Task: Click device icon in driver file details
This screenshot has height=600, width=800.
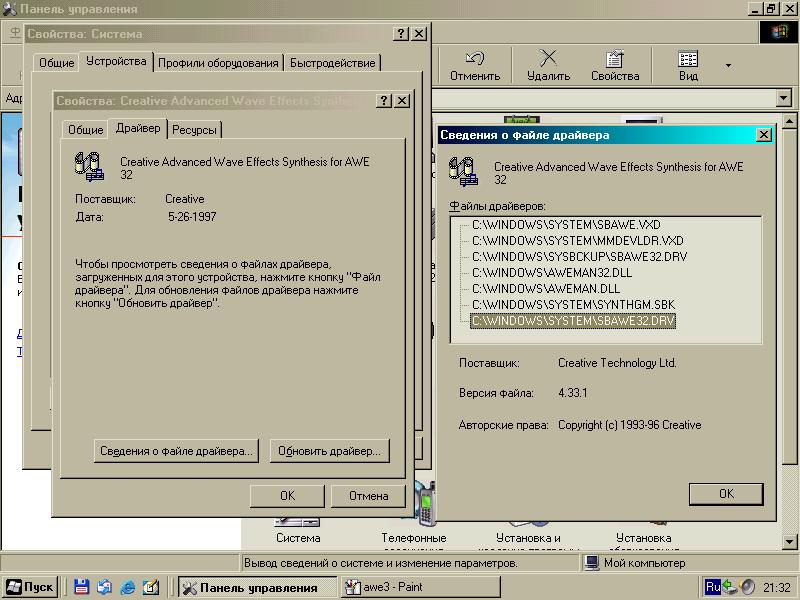Action: pyautogui.click(x=463, y=171)
